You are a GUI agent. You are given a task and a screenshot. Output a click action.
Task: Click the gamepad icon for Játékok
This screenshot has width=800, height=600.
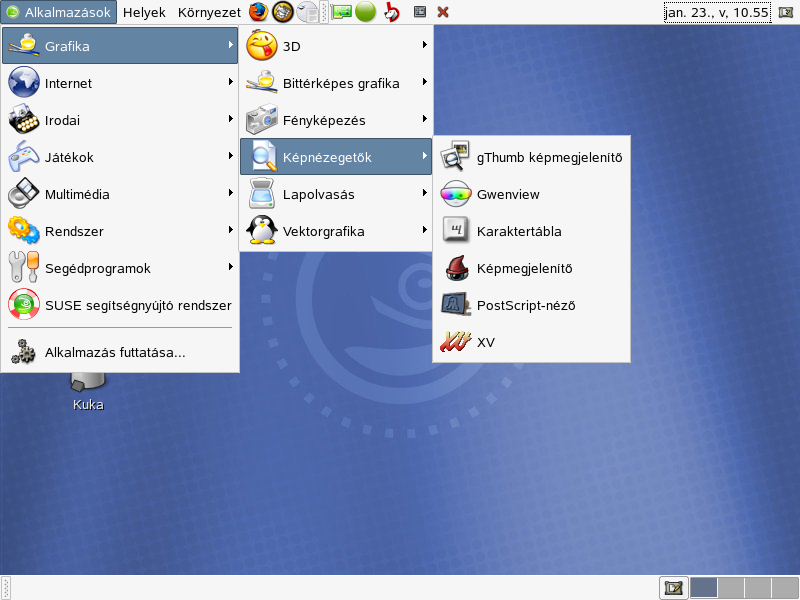pyautogui.click(x=23, y=157)
